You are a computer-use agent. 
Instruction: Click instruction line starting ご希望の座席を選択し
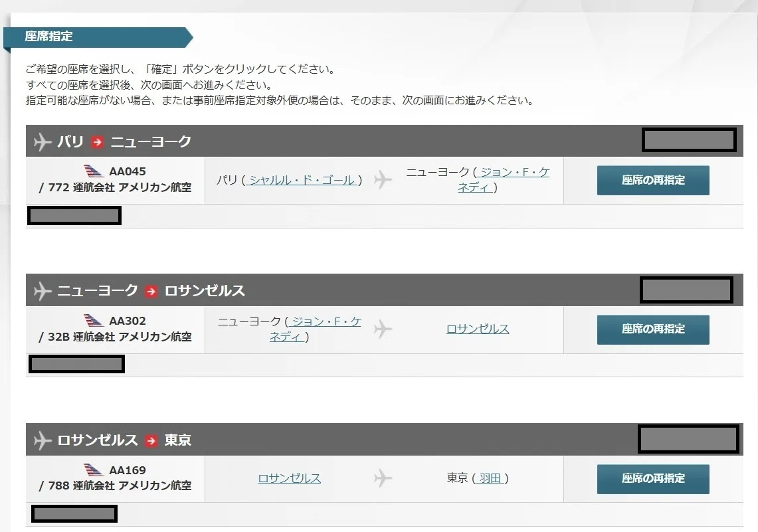181,69
